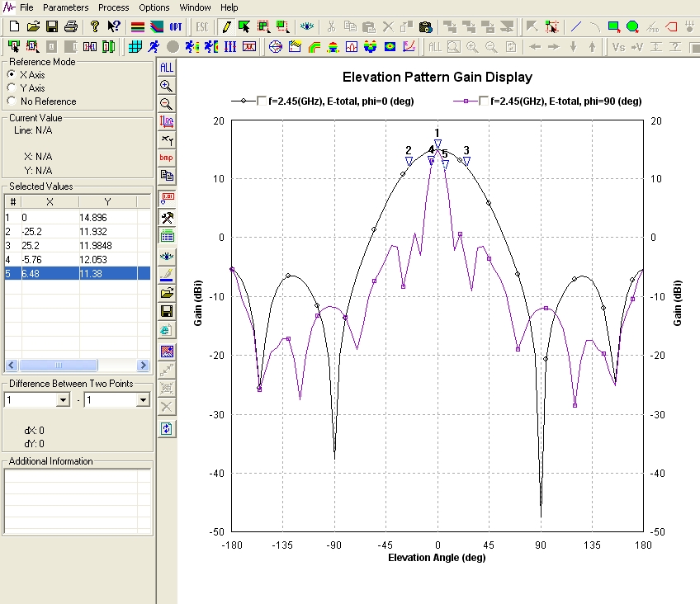The image size is (700, 604).
Task: Open the Parameters menu
Action: [65, 7]
